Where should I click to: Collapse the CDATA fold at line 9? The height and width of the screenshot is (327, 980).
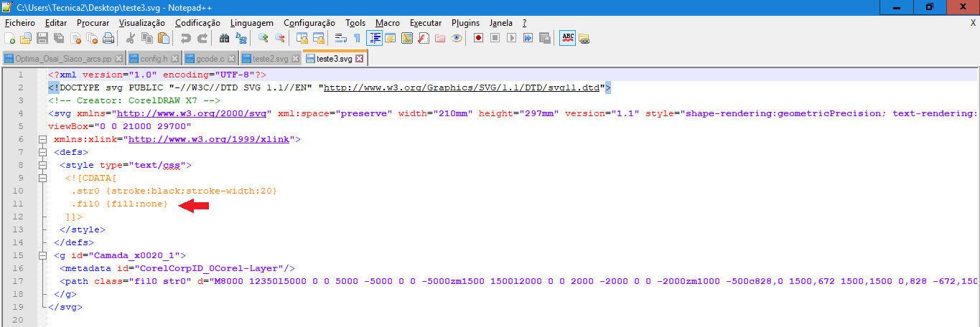[x=42, y=178]
